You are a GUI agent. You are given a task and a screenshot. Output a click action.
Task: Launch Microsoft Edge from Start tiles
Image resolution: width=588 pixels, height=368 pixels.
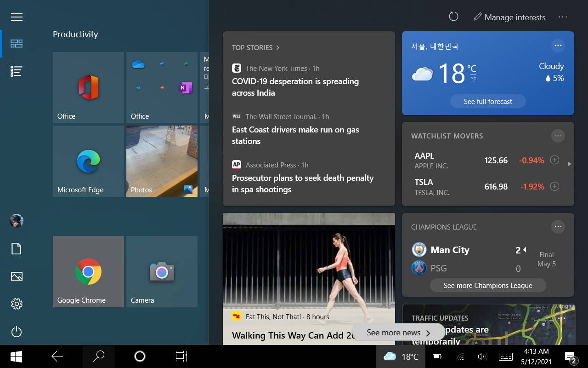pos(88,161)
